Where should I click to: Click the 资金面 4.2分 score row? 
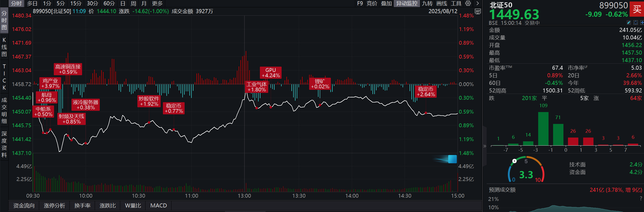coord(606,172)
